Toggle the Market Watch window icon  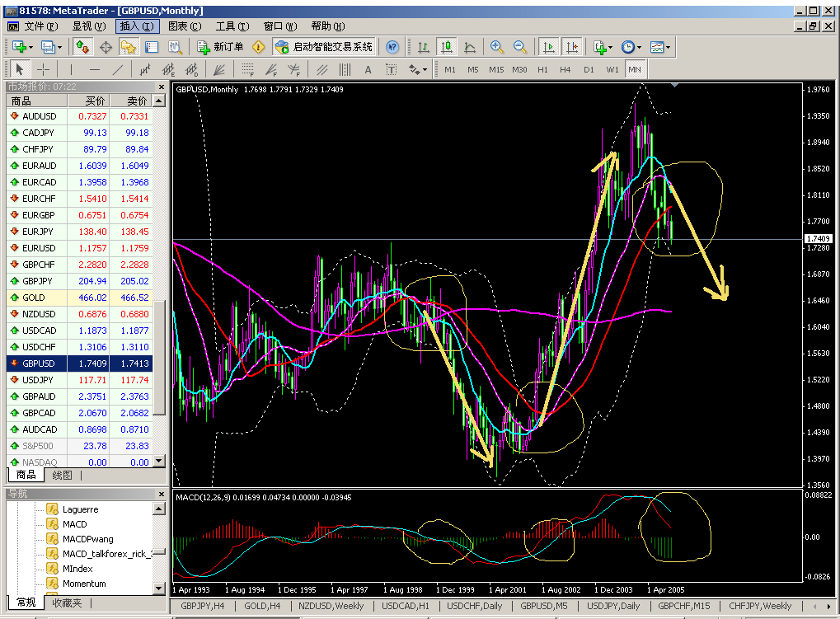(83, 47)
